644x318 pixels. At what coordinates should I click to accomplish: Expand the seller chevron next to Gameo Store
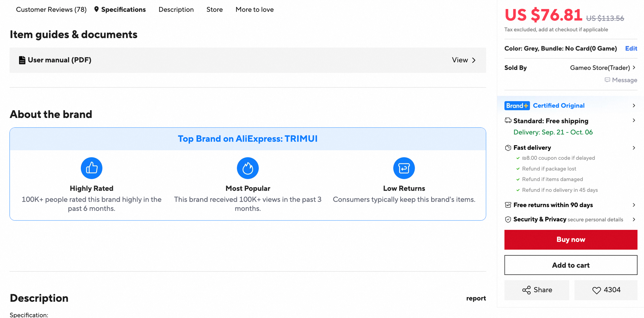tap(634, 68)
